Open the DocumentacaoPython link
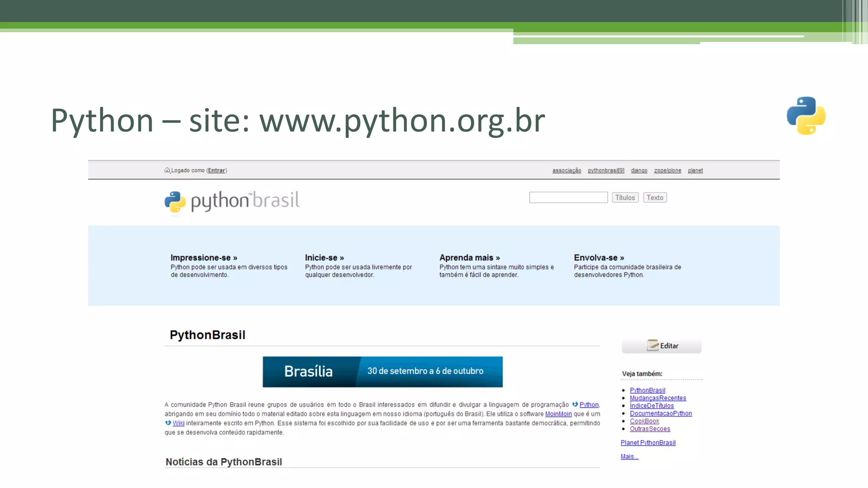 (x=661, y=413)
